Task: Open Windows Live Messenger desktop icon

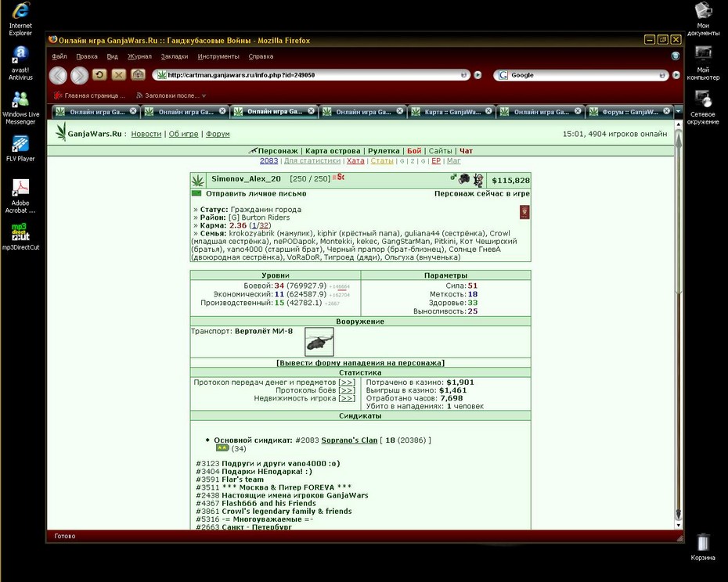Action: (20, 108)
